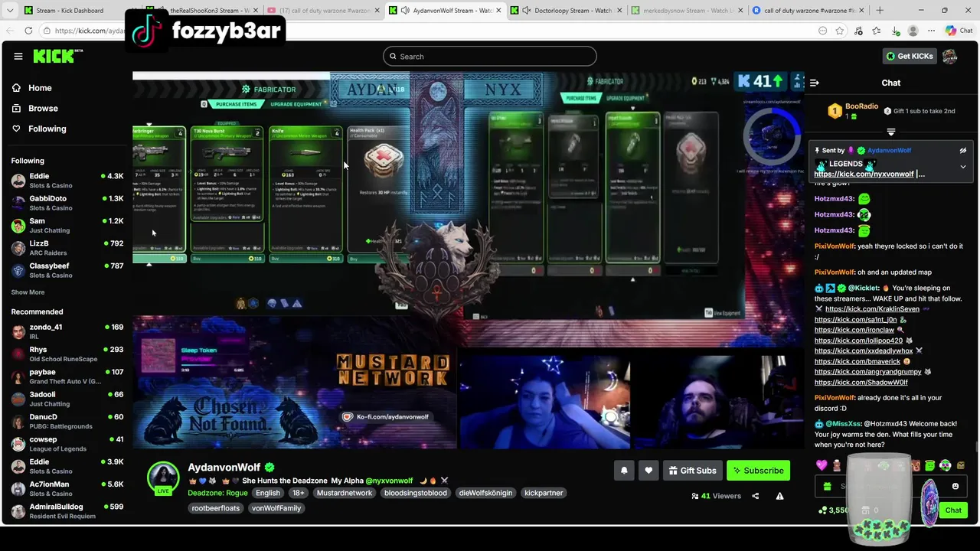Click the stream video player
Viewport: 980px width, 551px height.
click(468, 260)
